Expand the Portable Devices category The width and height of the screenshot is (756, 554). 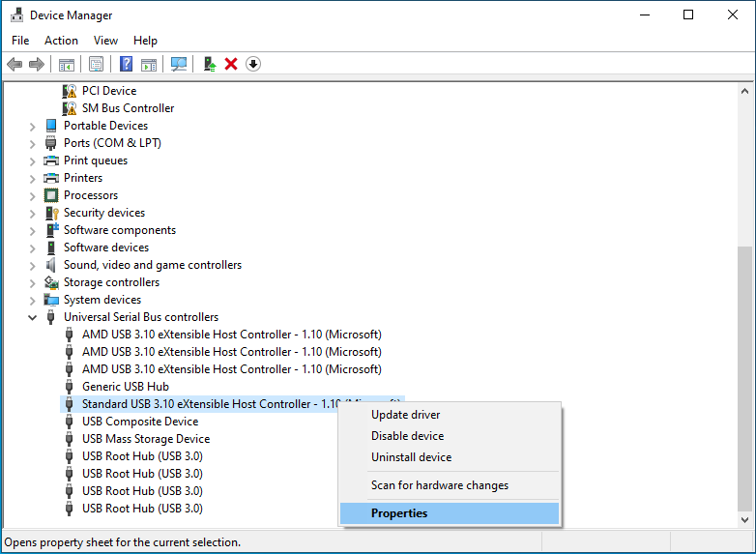33,126
